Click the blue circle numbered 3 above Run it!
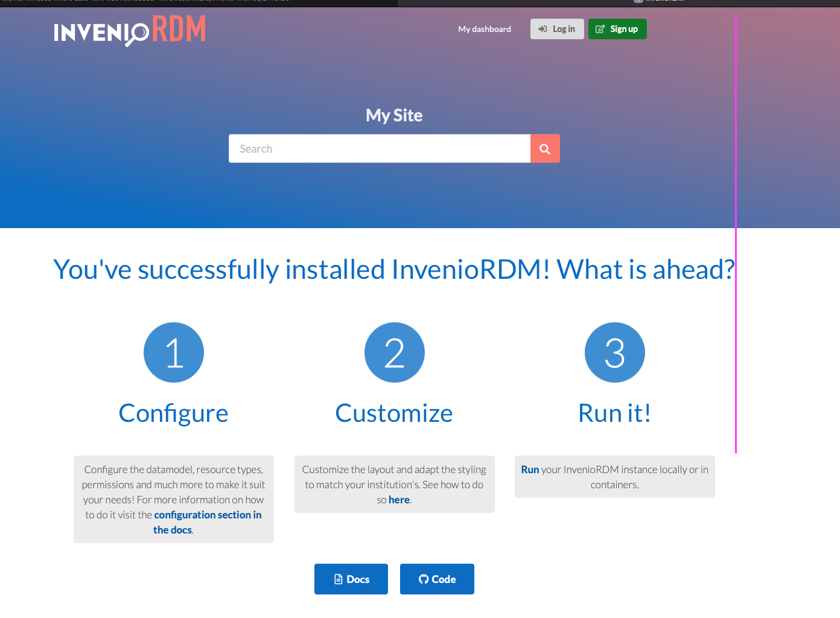Image resolution: width=840 pixels, height=618 pixels. click(614, 352)
